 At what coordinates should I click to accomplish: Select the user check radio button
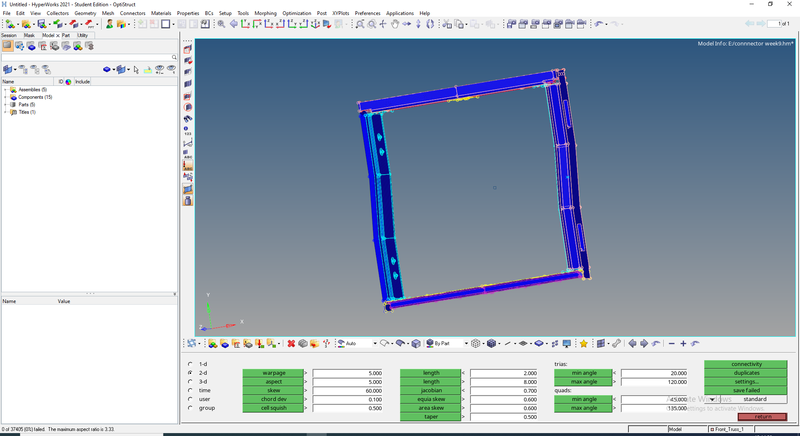[190, 399]
